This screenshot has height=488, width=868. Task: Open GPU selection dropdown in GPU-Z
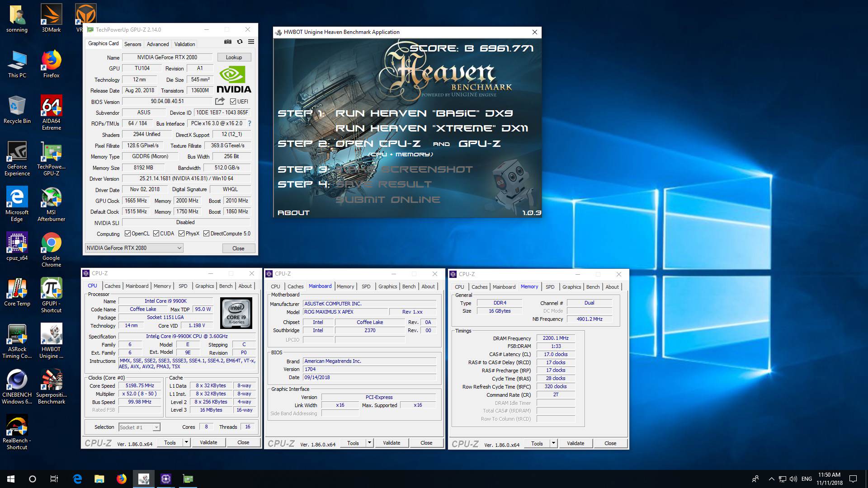point(134,248)
